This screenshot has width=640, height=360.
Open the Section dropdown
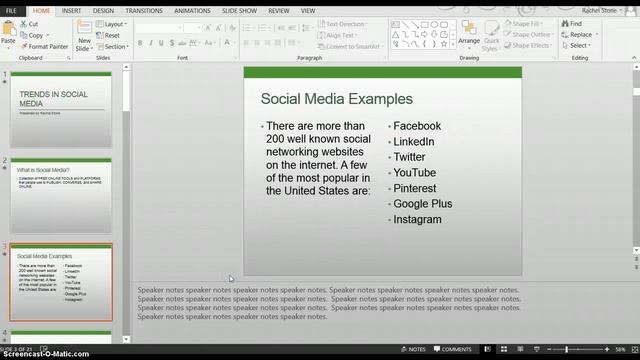click(112, 47)
